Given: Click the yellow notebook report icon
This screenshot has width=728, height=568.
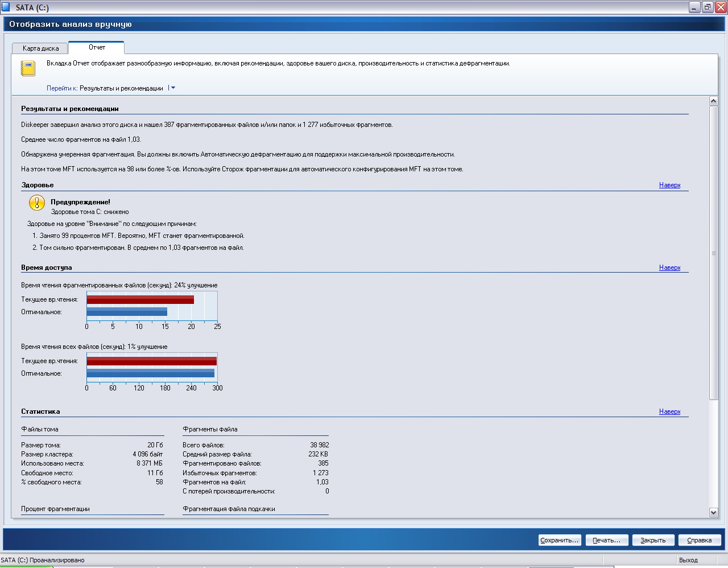Looking at the screenshot, I should [28, 68].
